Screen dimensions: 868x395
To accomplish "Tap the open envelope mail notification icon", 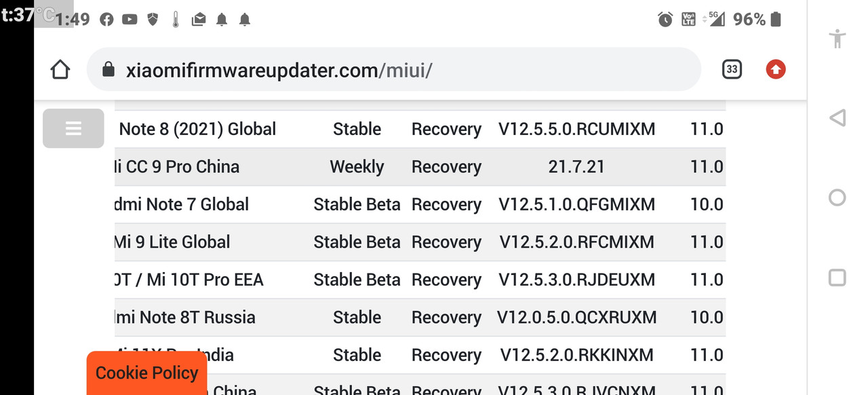I will (x=199, y=20).
